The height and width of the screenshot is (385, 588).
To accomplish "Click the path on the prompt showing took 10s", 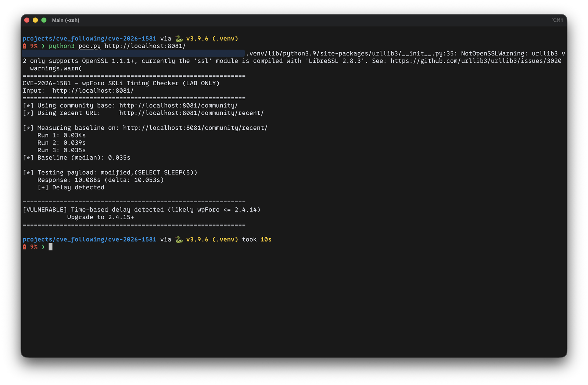I will tap(89, 239).
